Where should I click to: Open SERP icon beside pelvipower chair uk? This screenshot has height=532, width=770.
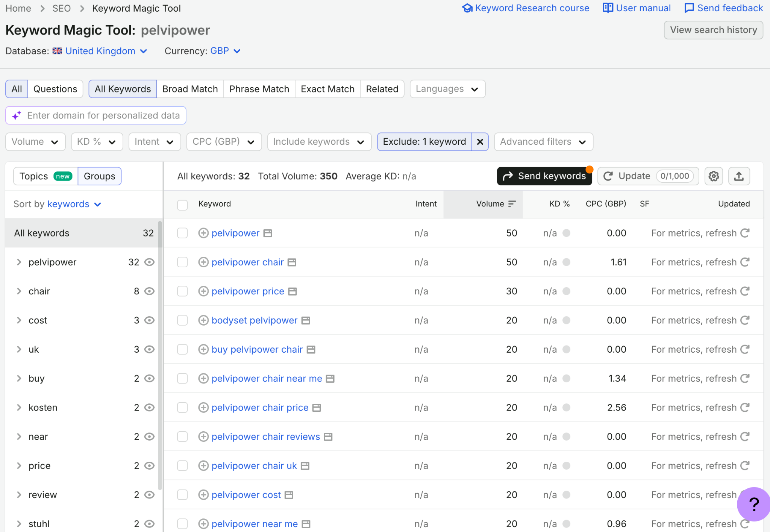305,466
